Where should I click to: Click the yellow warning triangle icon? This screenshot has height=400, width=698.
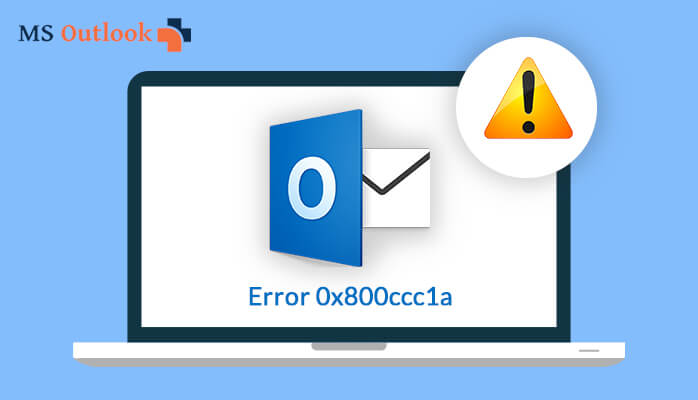coord(528,99)
